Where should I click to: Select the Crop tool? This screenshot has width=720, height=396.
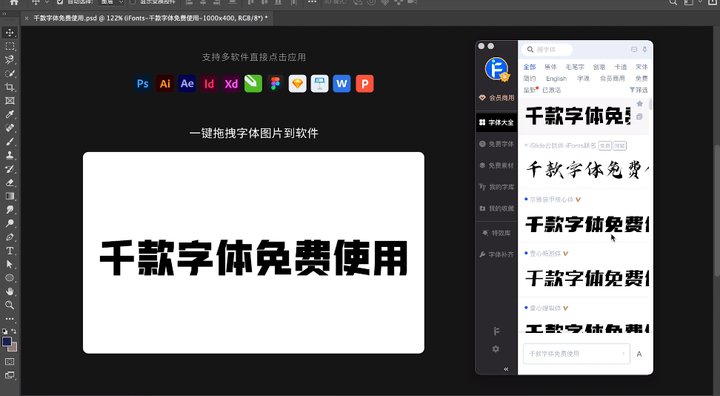(x=10, y=87)
